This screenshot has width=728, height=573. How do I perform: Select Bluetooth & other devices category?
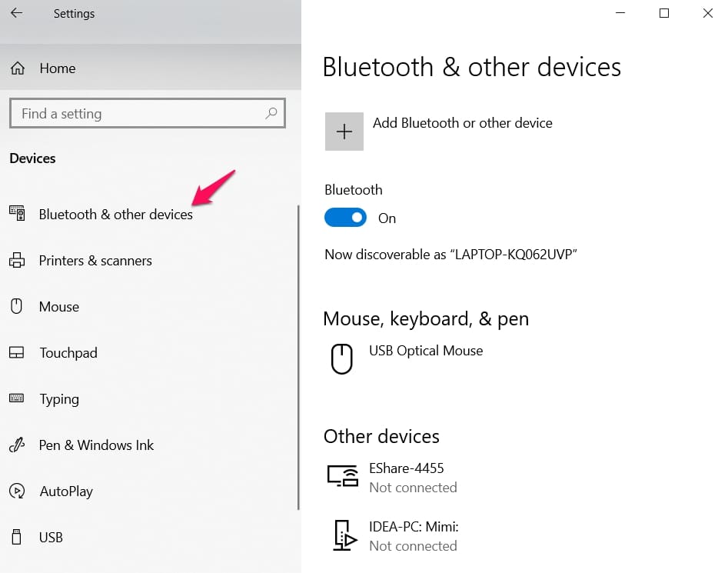[x=116, y=215]
